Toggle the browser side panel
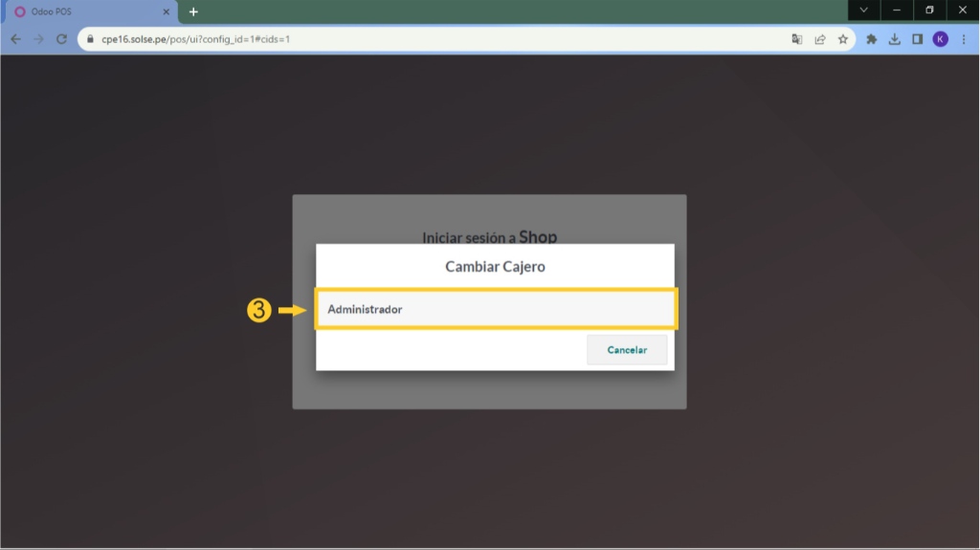The image size is (980, 550). click(x=918, y=39)
